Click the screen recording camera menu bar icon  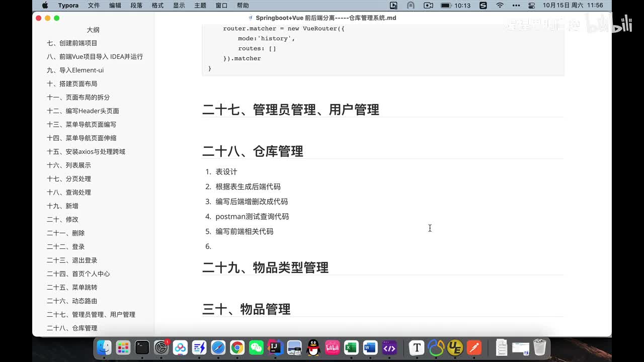[x=428, y=6]
